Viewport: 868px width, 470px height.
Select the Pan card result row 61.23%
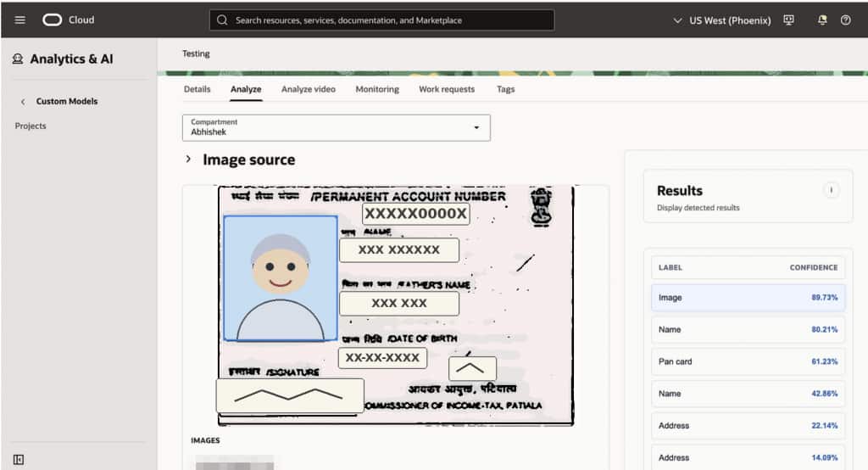click(748, 362)
